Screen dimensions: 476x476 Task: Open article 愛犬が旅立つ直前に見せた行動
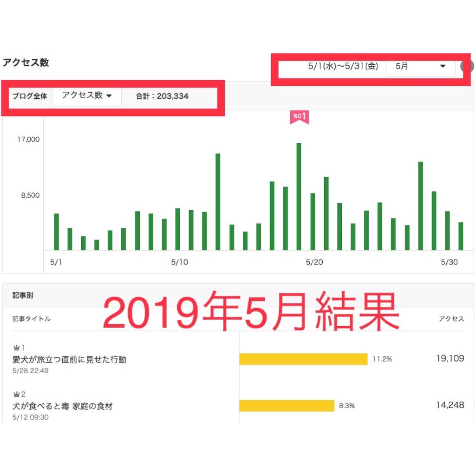pyautogui.click(x=69, y=359)
